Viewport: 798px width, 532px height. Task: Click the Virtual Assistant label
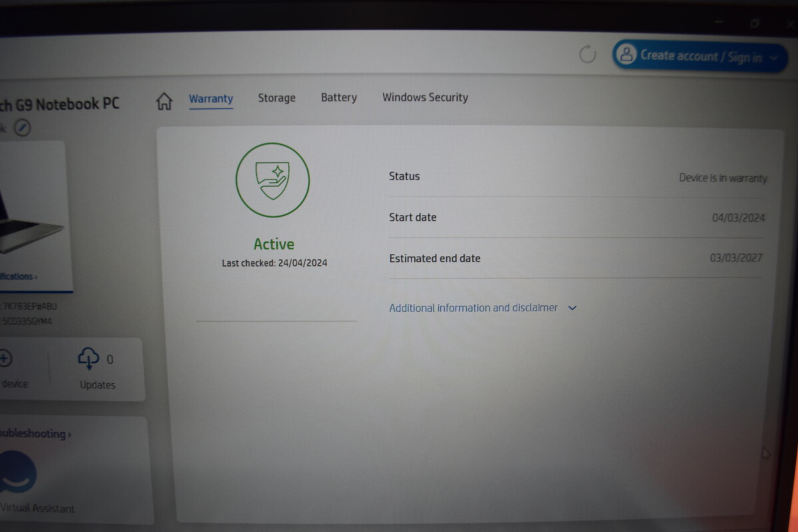point(37,508)
